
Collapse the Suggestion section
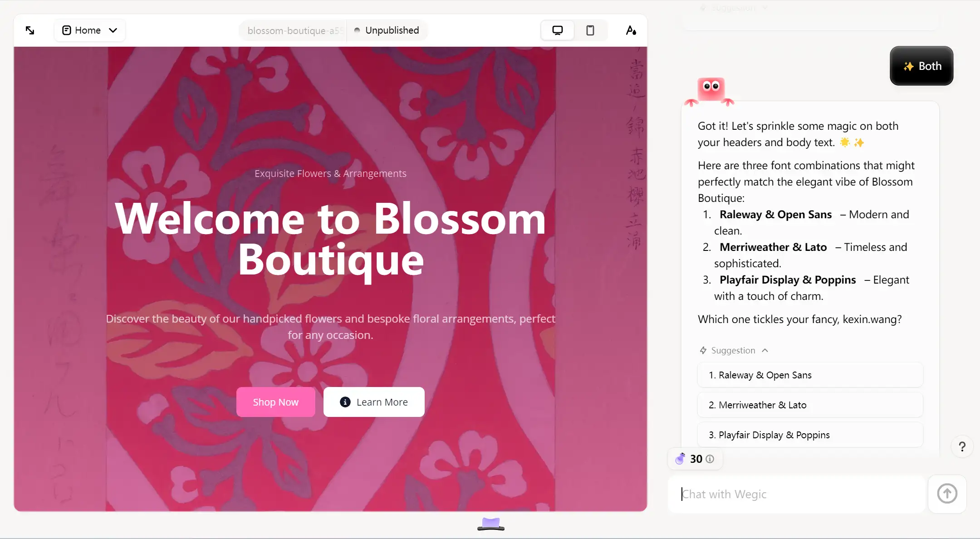765,350
